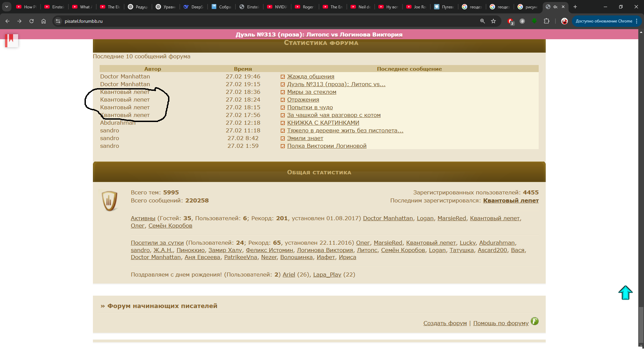This screenshot has width=644, height=362.
Task: Open birthday user Ariel profile
Action: click(289, 275)
